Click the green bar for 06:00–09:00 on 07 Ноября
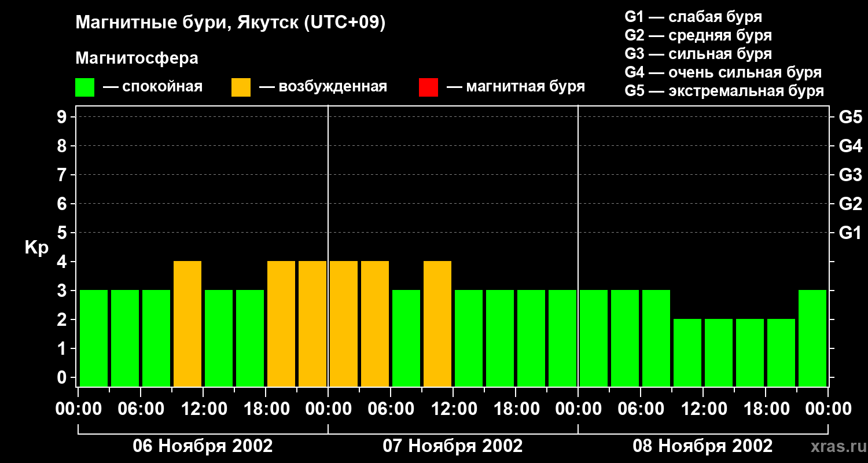 [406, 339]
